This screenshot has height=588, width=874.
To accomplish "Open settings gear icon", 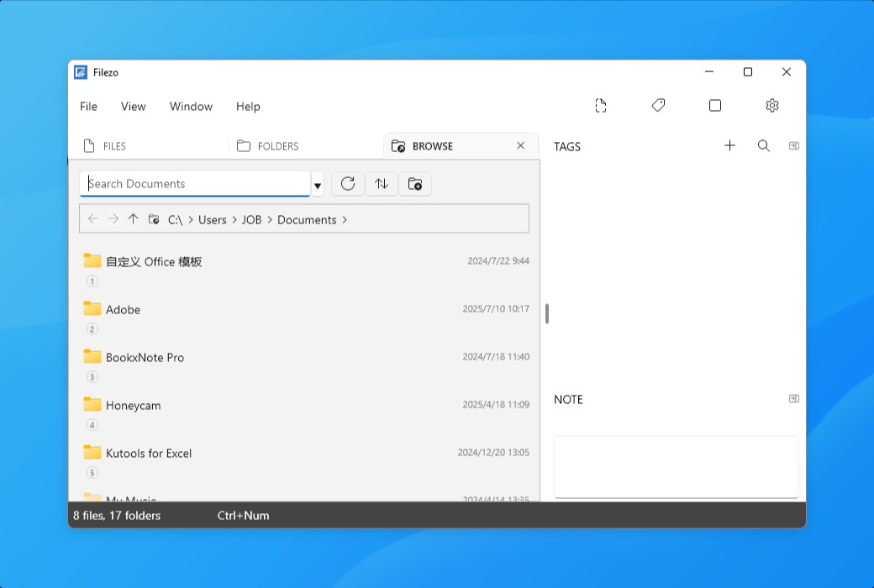I will [772, 105].
